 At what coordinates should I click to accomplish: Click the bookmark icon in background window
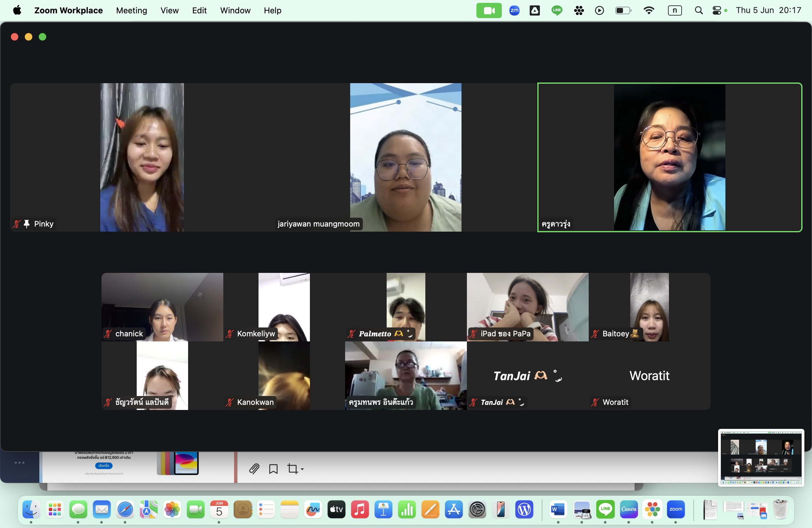tap(273, 469)
